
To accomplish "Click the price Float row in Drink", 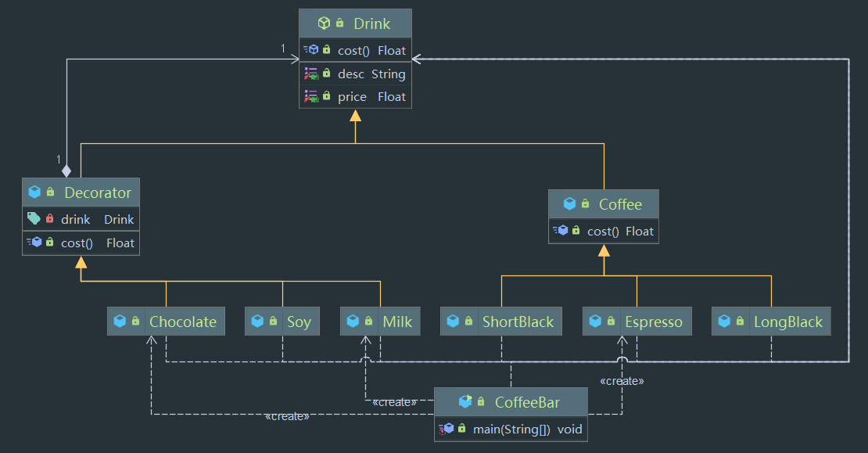I will point(355,97).
